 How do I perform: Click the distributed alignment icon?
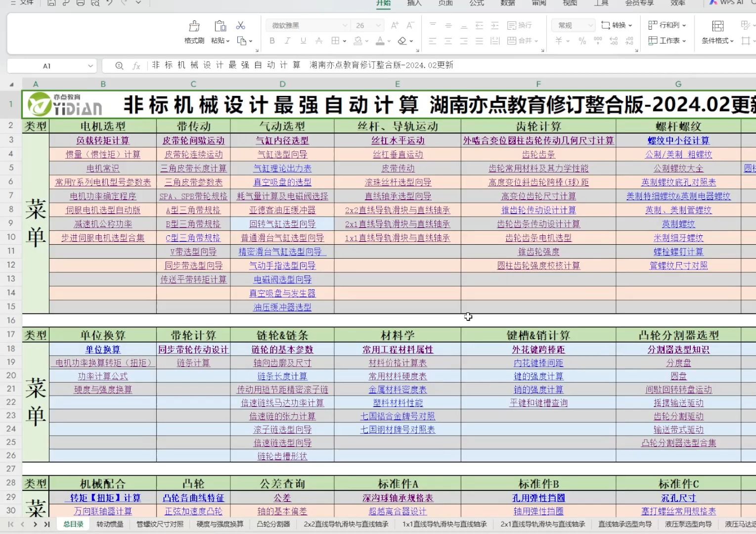point(495,41)
